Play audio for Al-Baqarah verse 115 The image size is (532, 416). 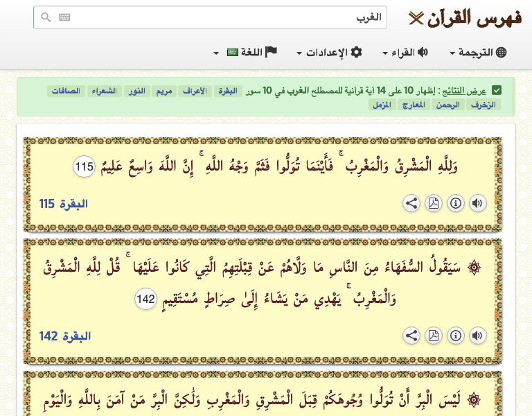(x=477, y=203)
